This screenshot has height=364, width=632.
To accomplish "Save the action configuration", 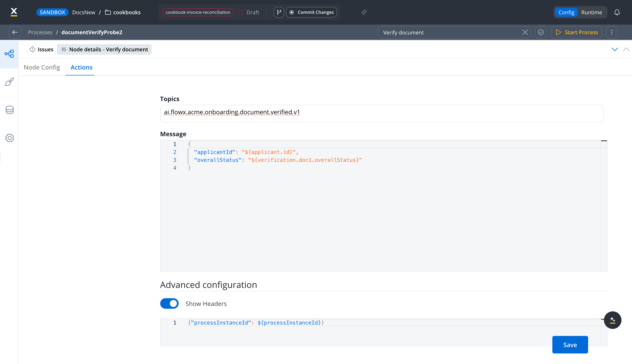I will (570, 345).
